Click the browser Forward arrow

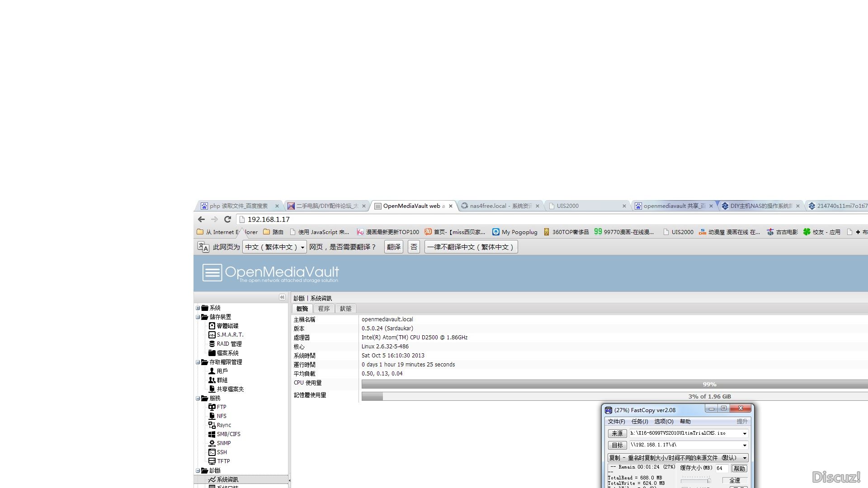pyautogui.click(x=214, y=220)
